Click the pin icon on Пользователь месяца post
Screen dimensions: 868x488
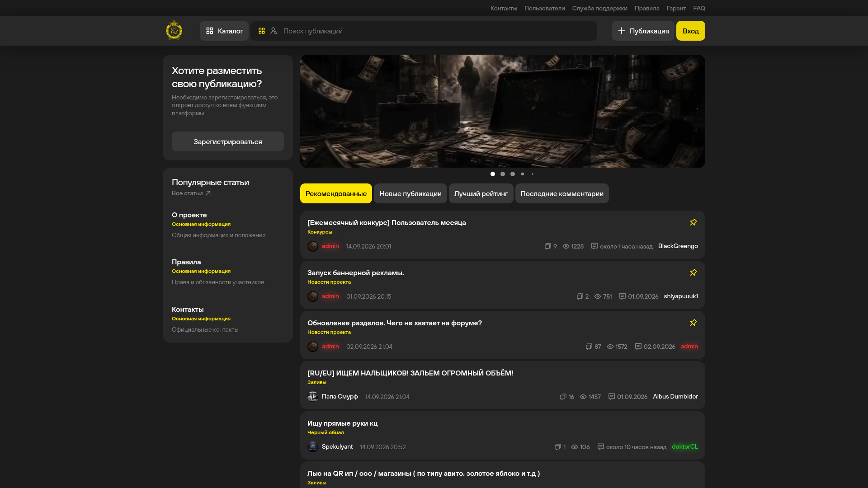[693, 222]
